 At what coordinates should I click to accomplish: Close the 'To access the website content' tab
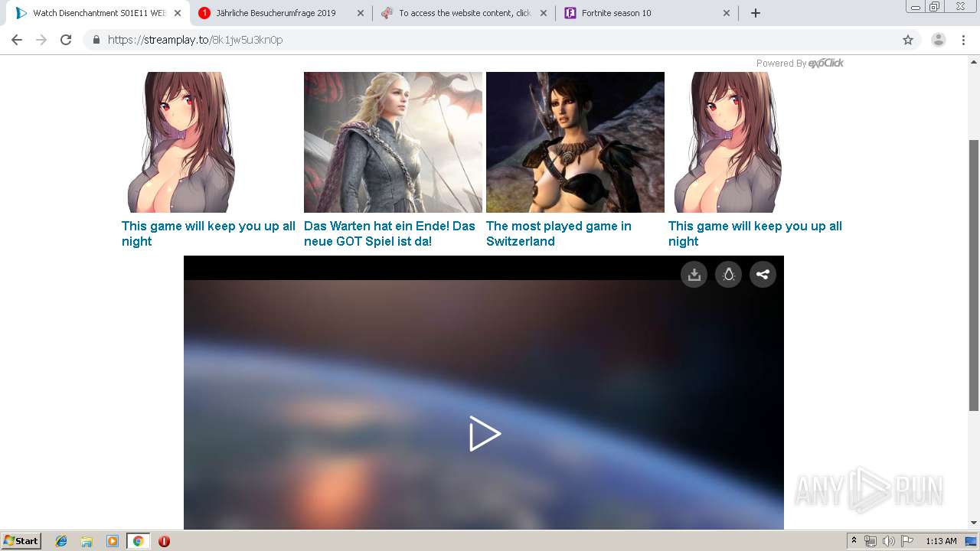point(544,13)
